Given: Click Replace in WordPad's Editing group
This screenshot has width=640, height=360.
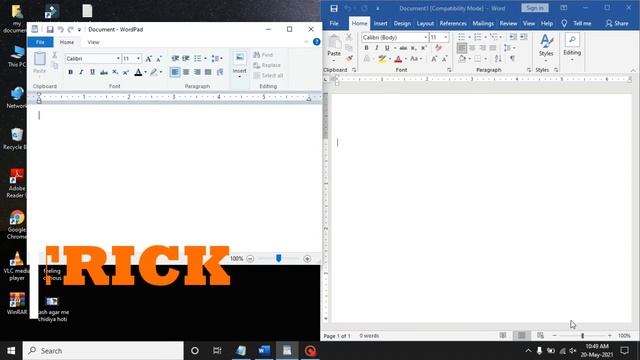Looking at the screenshot, I should (x=267, y=65).
